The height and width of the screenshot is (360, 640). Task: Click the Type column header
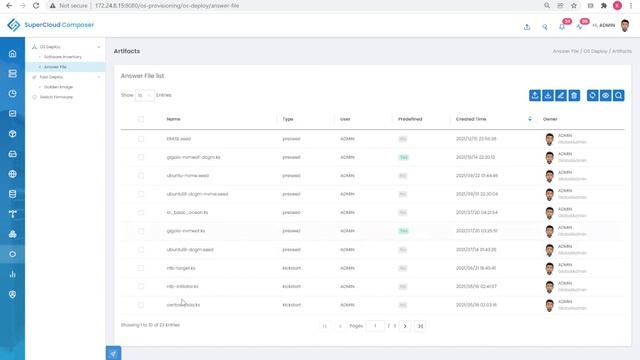click(288, 119)
